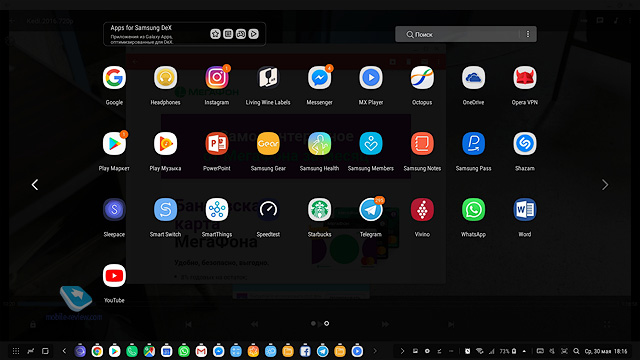Expand quick settings up-arrow in tray

coord(524,351)
